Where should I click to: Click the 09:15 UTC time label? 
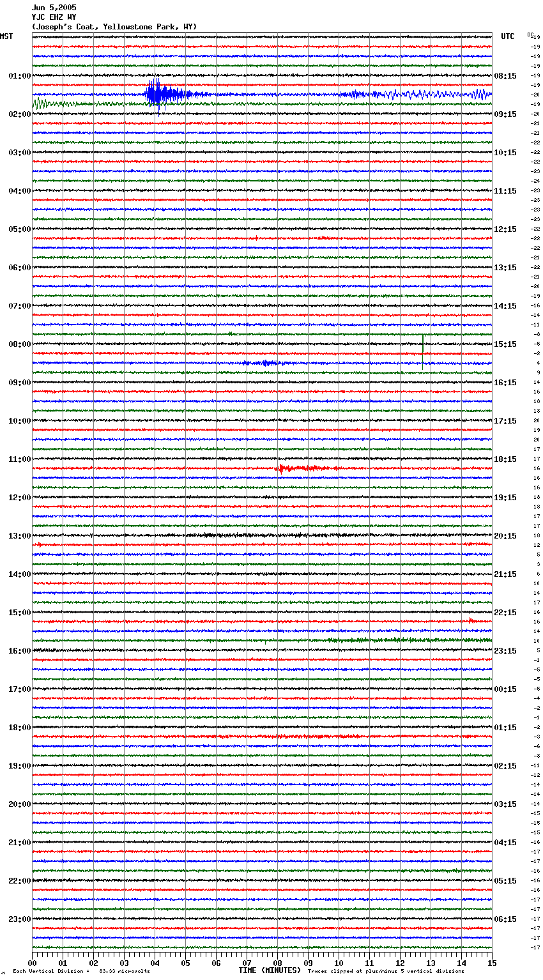coord(505,114)
